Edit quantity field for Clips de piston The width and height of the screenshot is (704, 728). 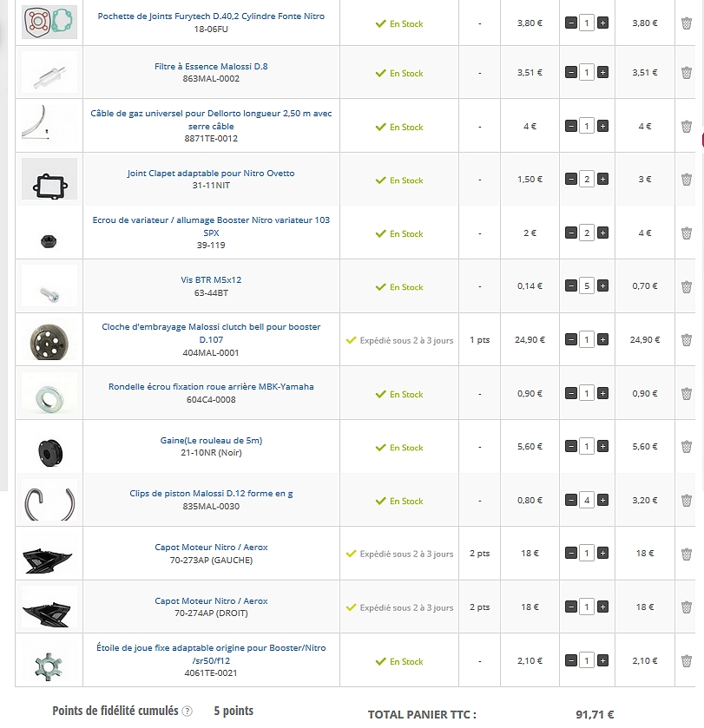point(587,500)
